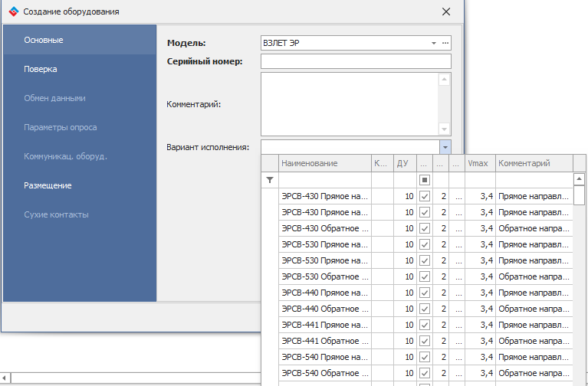588x386 pixels.
Task: Click comment Прямое направл... in ЭРСВ-540 Прямое row
Action: 534,357
